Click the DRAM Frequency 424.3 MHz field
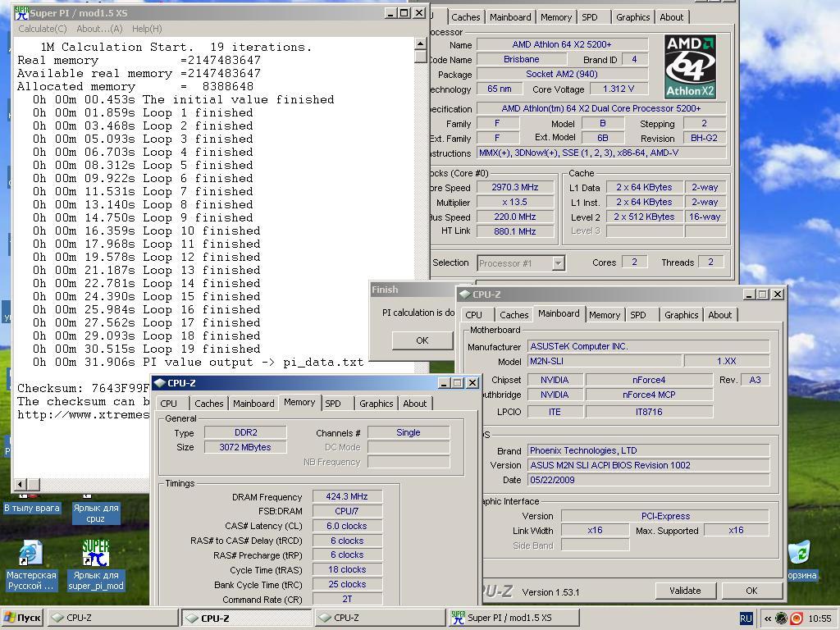Screen dimensions: 840x630 pyautogui.click(x=347, y=496)
